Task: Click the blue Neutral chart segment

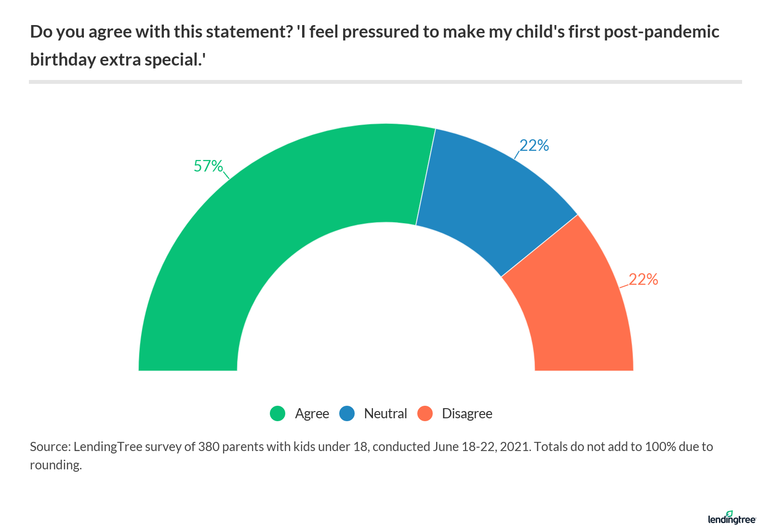Action: [x=487, y=193]
